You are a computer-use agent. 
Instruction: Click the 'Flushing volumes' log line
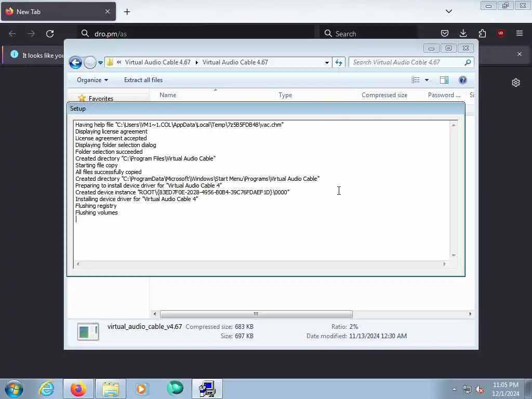(96, 212)
